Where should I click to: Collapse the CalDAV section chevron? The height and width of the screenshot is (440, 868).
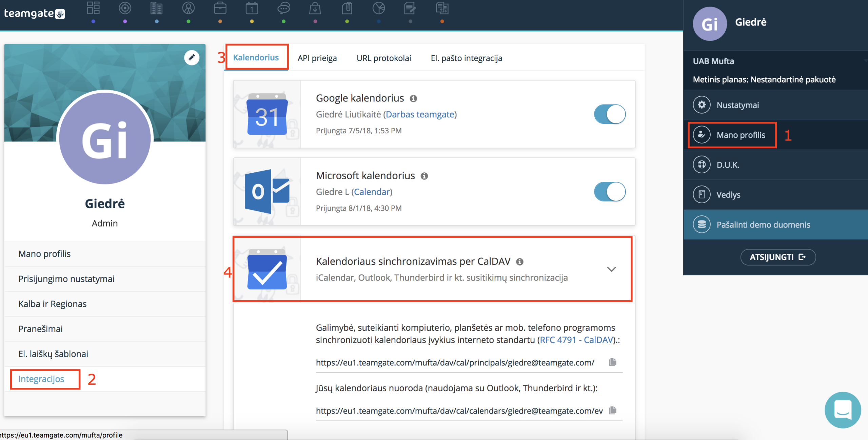611,269
